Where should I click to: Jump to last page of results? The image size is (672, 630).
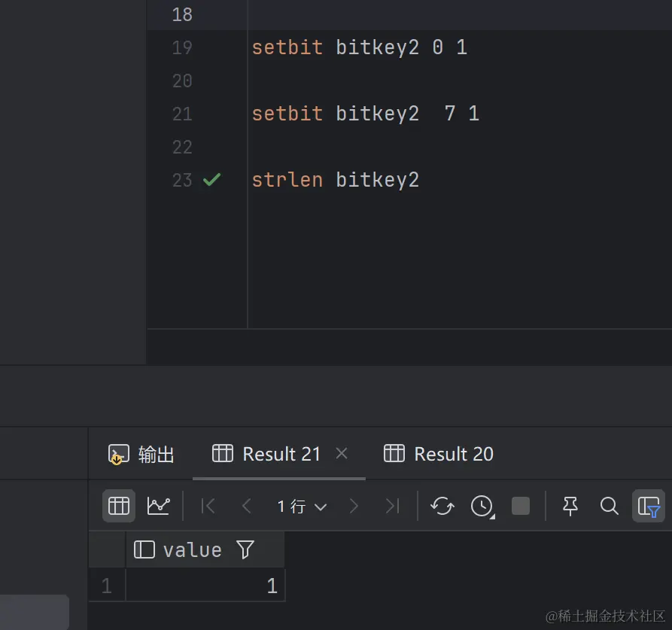pyautogui.click(x=391, y=506)
